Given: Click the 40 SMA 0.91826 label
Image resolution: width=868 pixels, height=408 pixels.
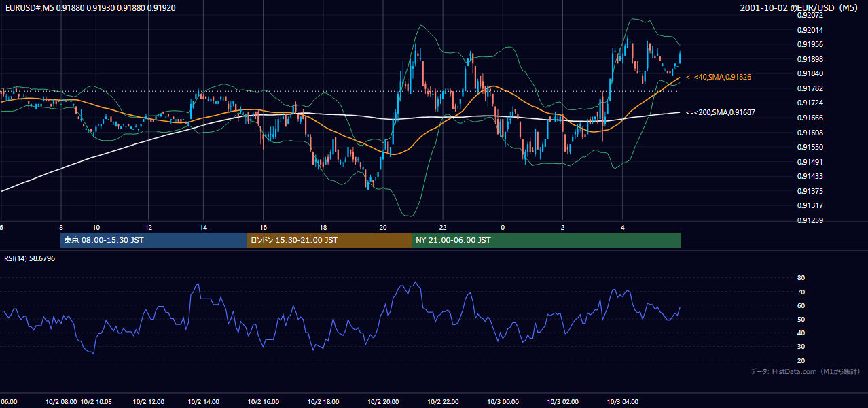Looking at the screenshot, I should point(718,78).
